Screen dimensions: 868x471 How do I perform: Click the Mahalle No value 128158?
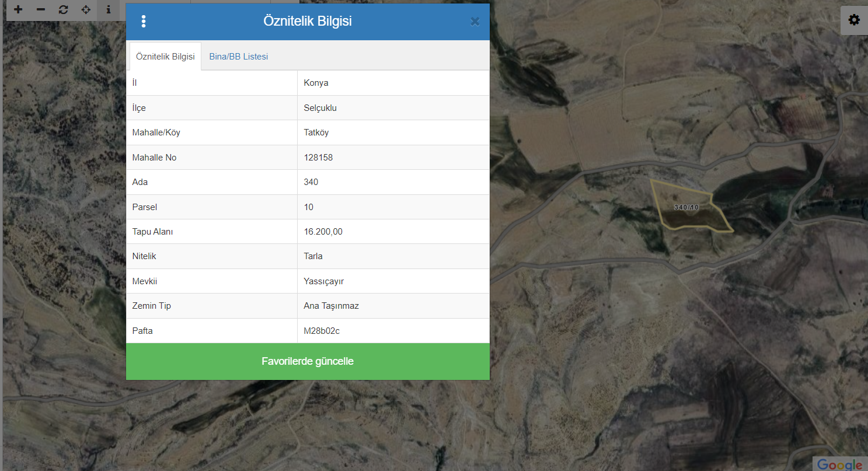click(x=318, y=158)
